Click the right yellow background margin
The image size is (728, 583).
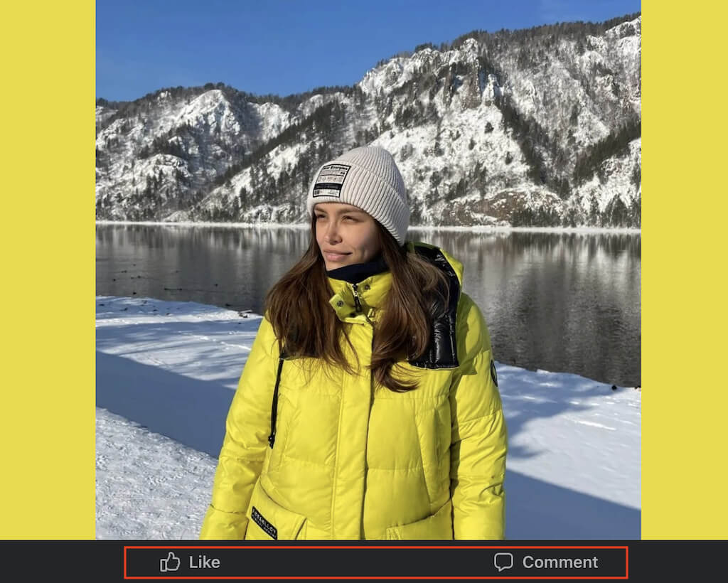(685, 269)
